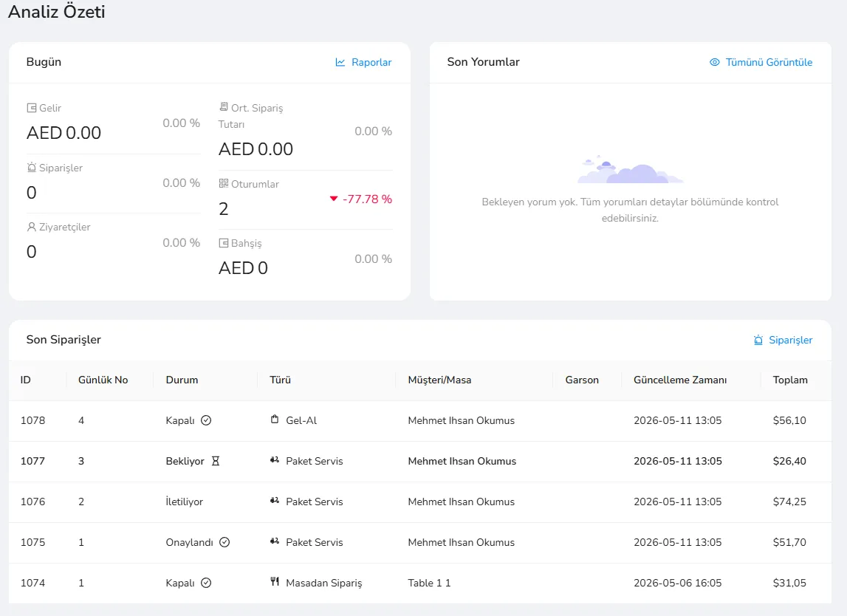Click the Onaylandı checkmark icon for order 1075
Viewport: 847px width, 616px height.
[224, 542]
